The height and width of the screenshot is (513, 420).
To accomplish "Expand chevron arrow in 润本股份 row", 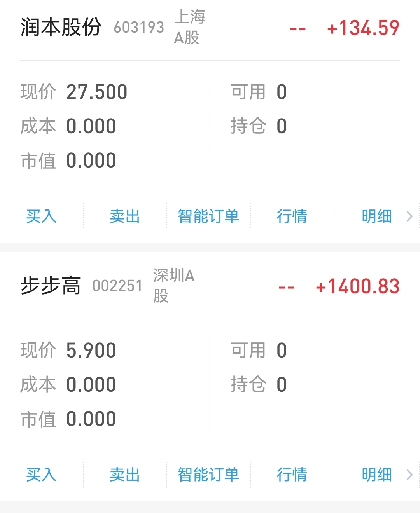I will tap(409, 216).
